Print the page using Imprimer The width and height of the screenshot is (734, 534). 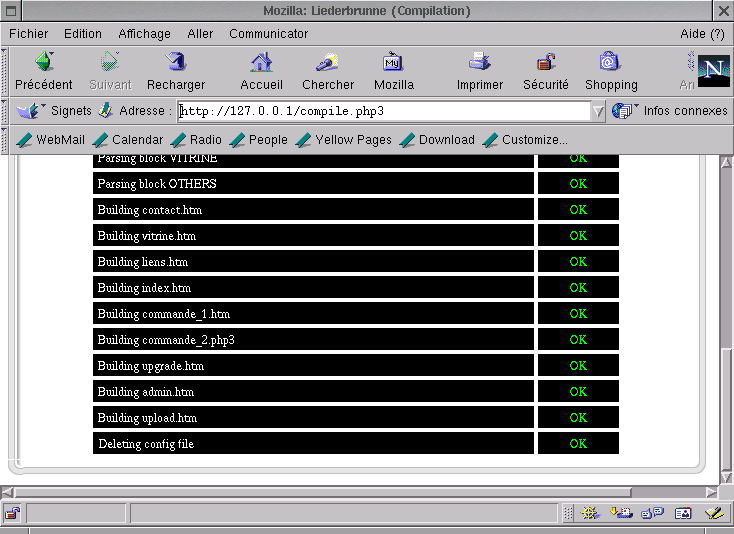[480, 71]
